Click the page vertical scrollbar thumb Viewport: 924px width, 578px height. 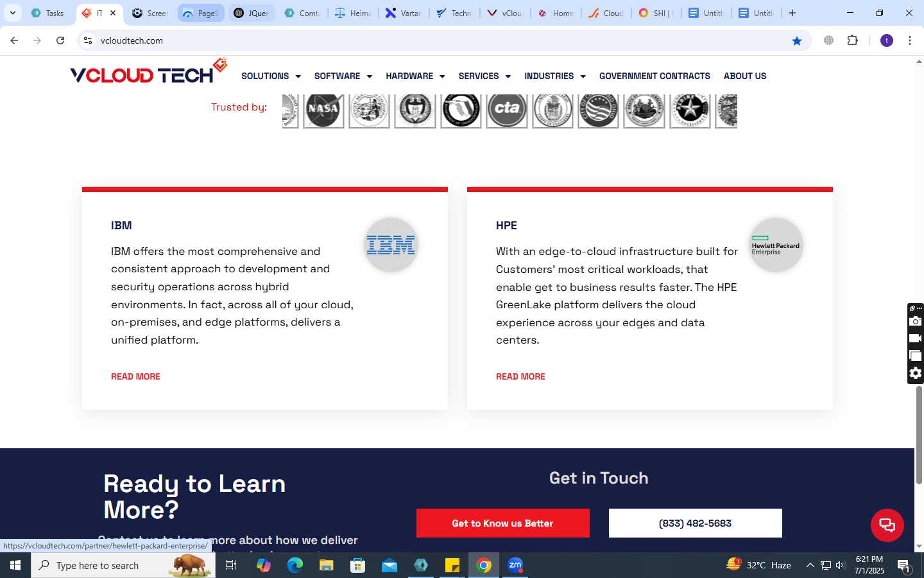coord(919,435)
